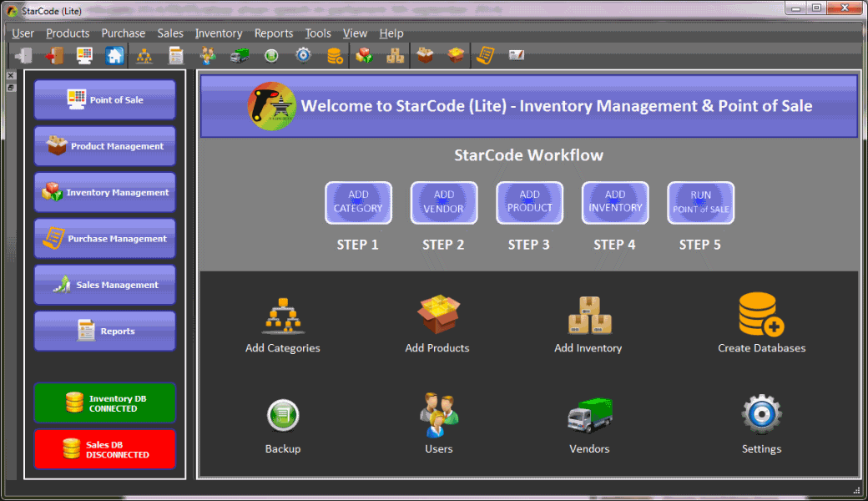
Task: Open the Help menu
Action: [x=391, y=33]
